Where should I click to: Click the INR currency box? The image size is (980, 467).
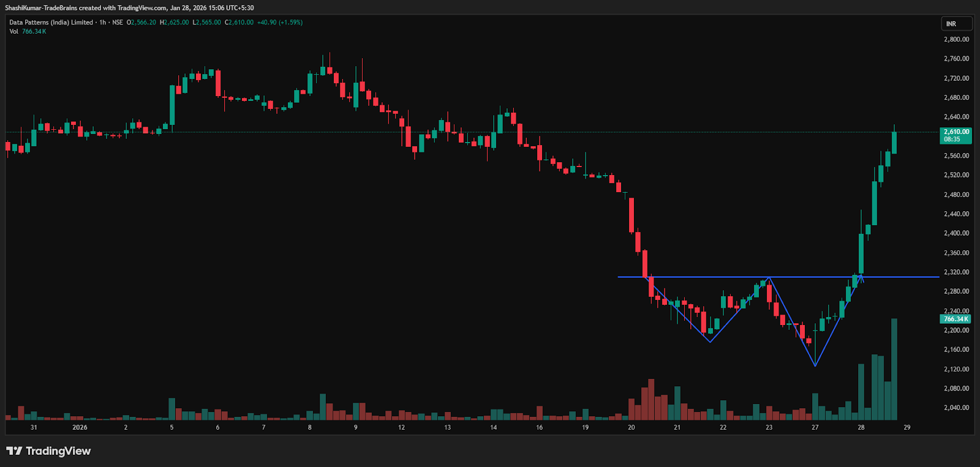point(956,24)
